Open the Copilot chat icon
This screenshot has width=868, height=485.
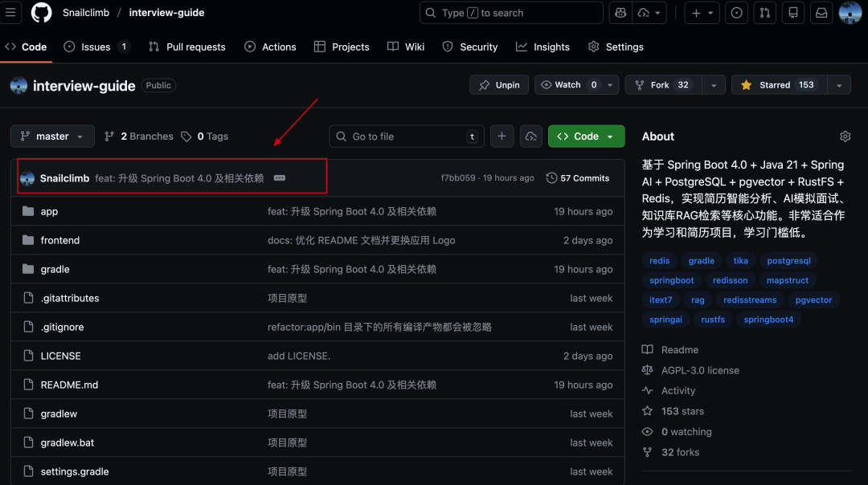tap(620, 13)
